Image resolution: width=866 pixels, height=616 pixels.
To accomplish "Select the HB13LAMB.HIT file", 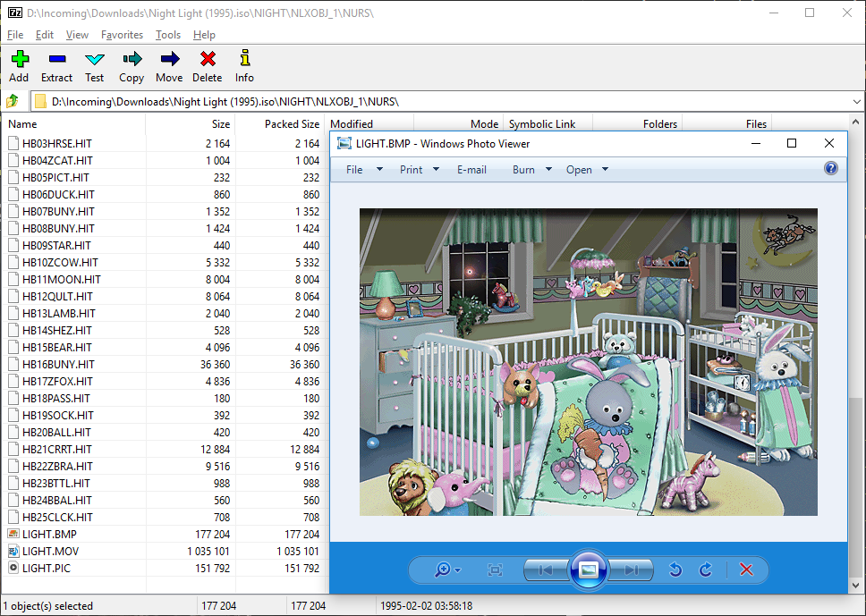I will pos(58,314).
